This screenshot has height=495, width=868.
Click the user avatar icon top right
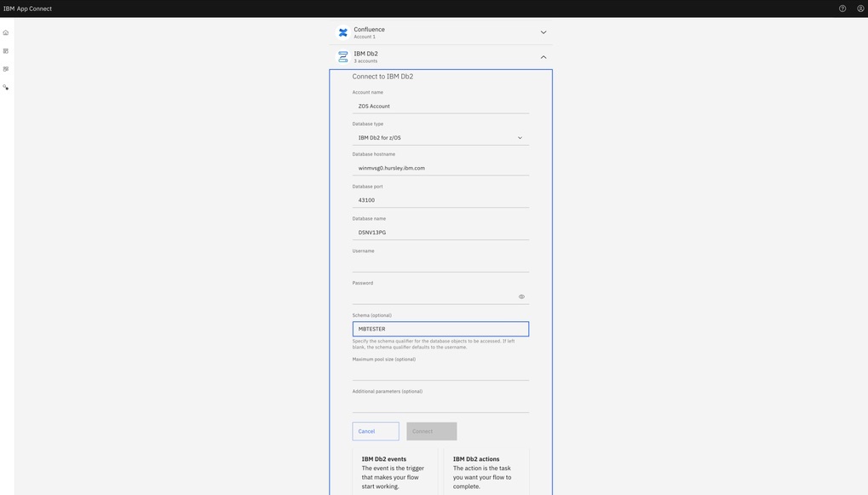pyautogui.click(x=858, y=6)
